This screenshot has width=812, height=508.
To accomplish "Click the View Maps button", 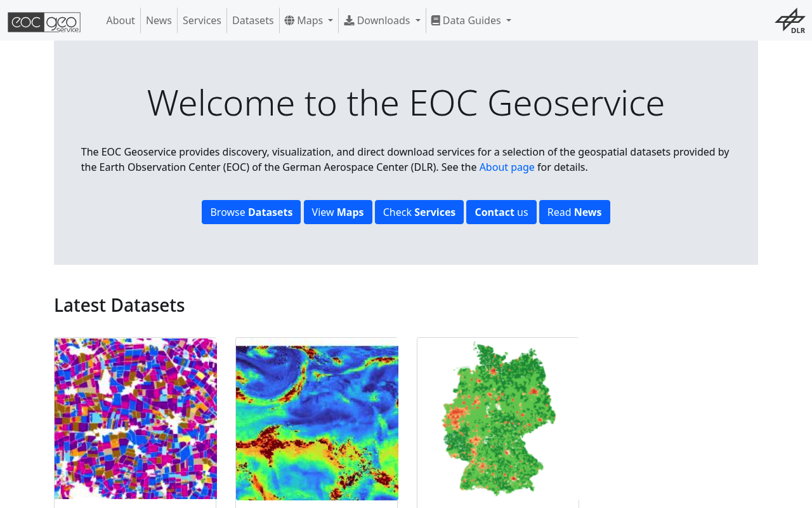I will 337,212.
